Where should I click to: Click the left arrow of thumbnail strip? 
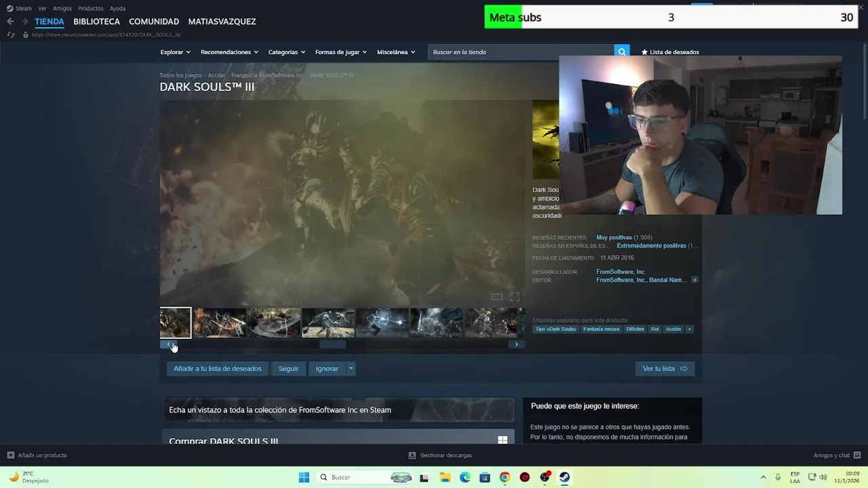point(169,344)
